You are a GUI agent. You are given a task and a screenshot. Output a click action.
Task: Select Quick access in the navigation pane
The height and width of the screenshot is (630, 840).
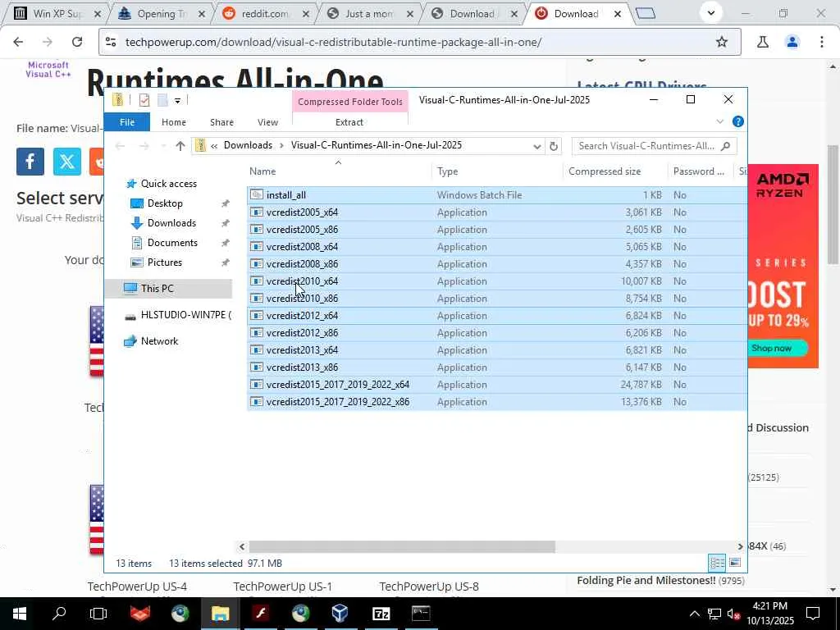(168, 184)
